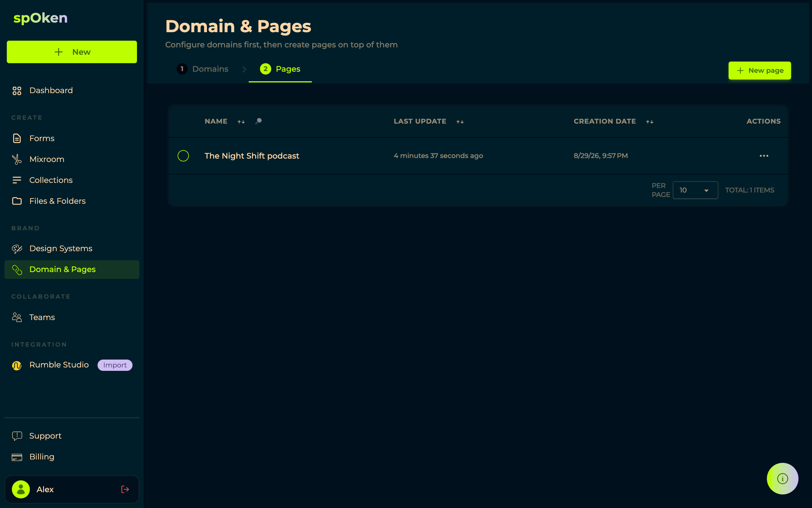Open the info help bubble
This screenshot has width=812, height=508.
tap(782, 478)
